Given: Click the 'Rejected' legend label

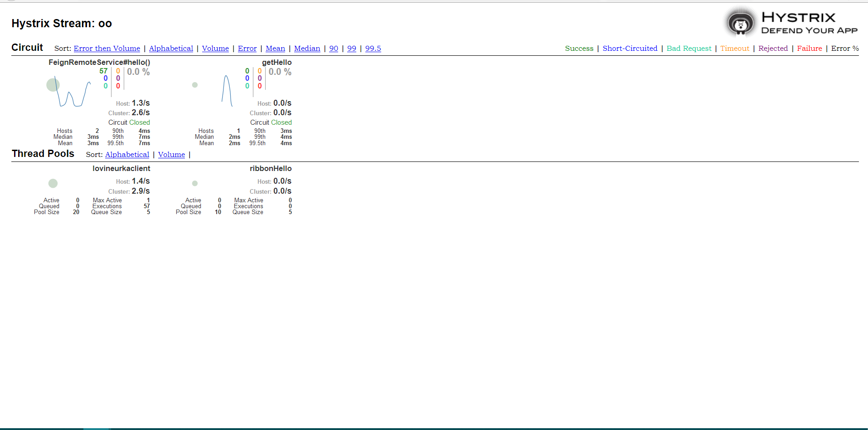Looking at the screenshot, I should pos(773,49).
